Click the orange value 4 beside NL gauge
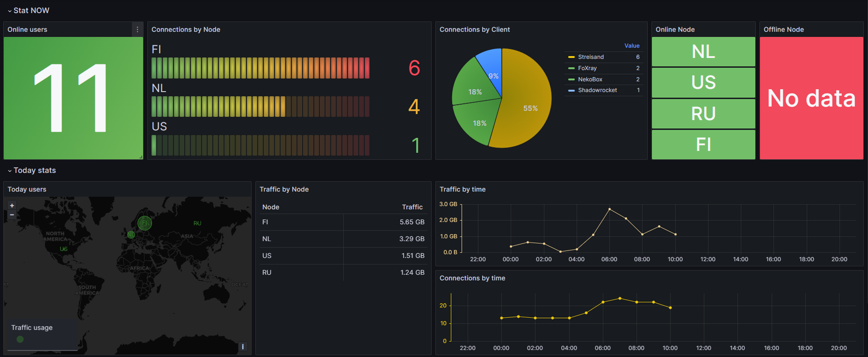 [414, 107]
